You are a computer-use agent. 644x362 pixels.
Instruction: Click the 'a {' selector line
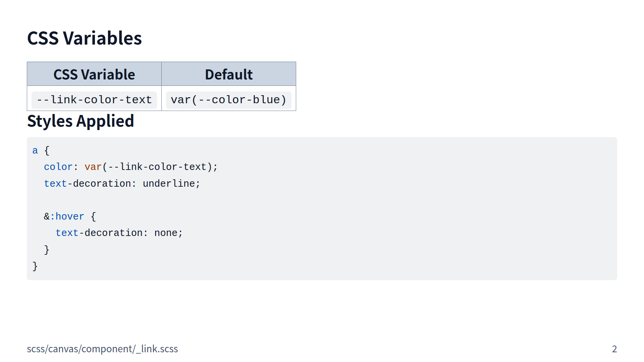(41, 150)
